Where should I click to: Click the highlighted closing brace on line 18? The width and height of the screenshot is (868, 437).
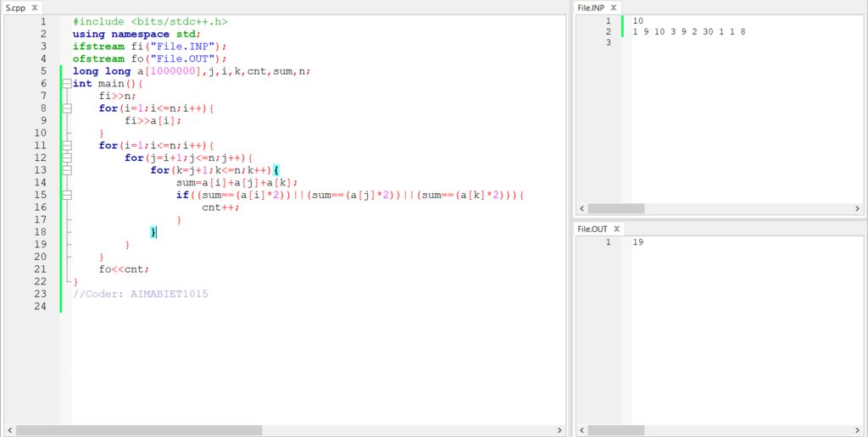pos(153,232)
